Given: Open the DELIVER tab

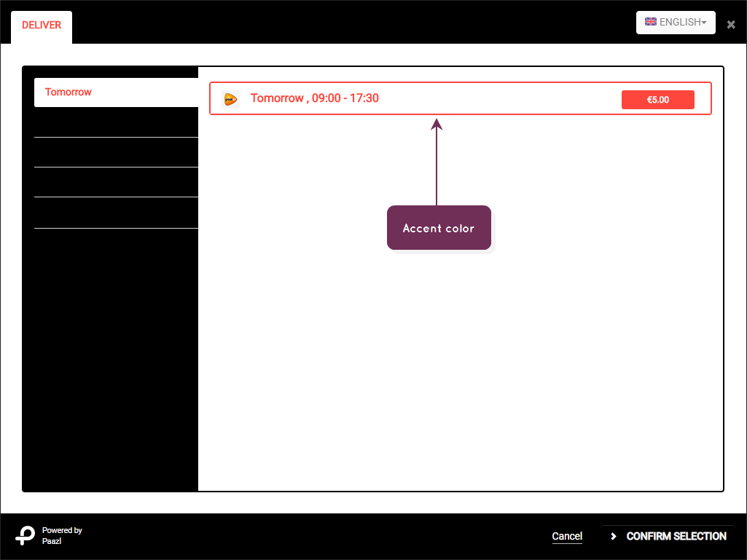Looking at the screenshot, I should point(42,27).
